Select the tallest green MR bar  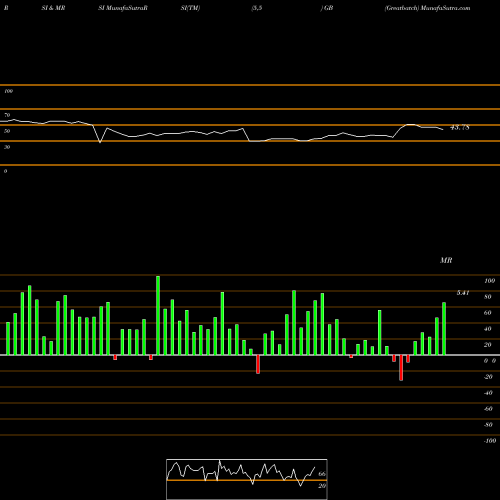[158, 315]
